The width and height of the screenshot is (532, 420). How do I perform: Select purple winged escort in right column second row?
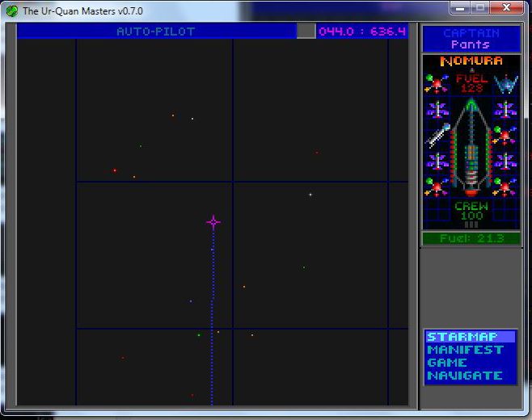coord(505,110)
